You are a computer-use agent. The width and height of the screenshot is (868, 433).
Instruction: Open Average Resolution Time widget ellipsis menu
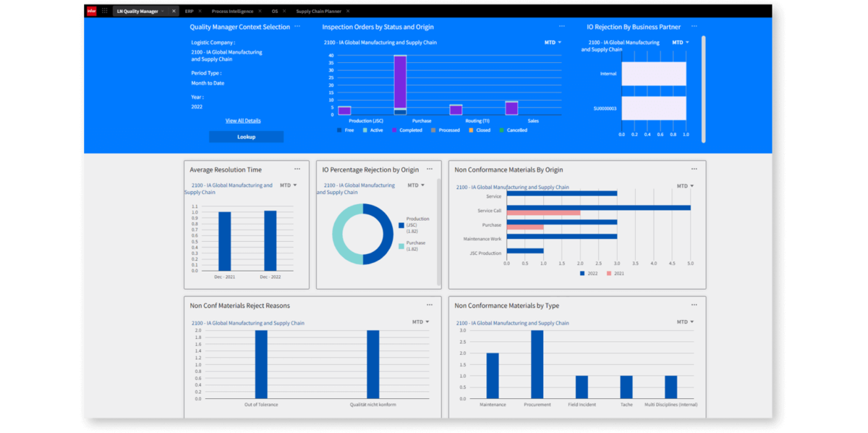click(297, 169)
